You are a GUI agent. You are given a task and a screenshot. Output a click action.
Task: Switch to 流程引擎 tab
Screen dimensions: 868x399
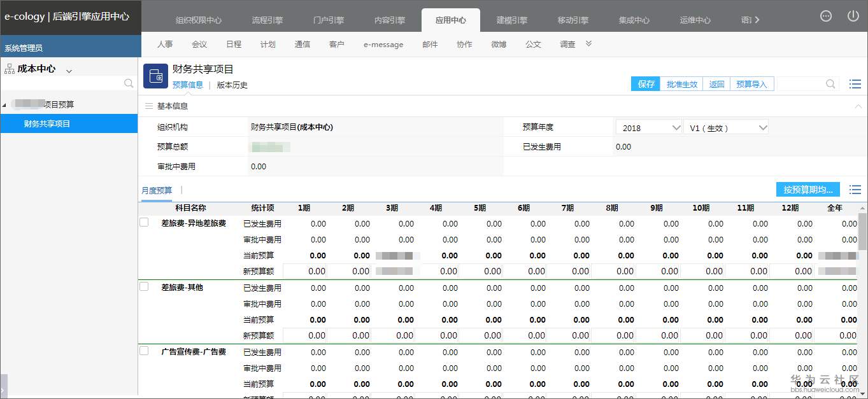(267, 20)
